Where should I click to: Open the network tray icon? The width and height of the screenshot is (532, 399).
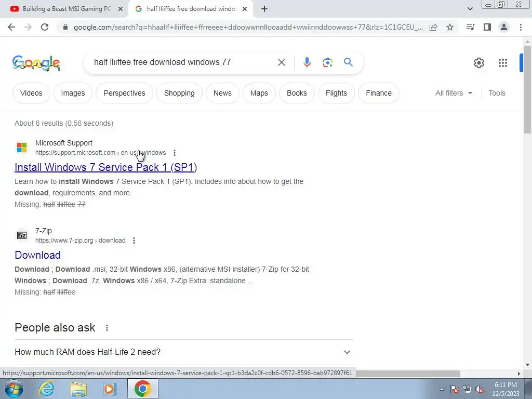click(467, 389)
